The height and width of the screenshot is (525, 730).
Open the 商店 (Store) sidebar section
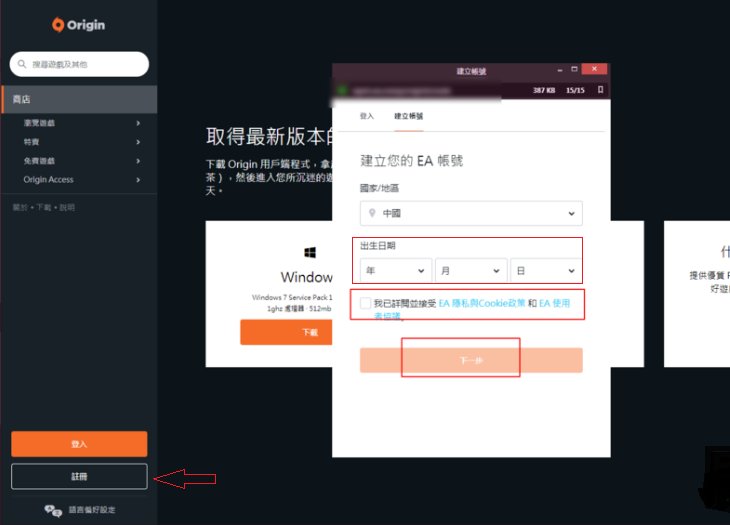pyautogui.click(x=79, y=99)
